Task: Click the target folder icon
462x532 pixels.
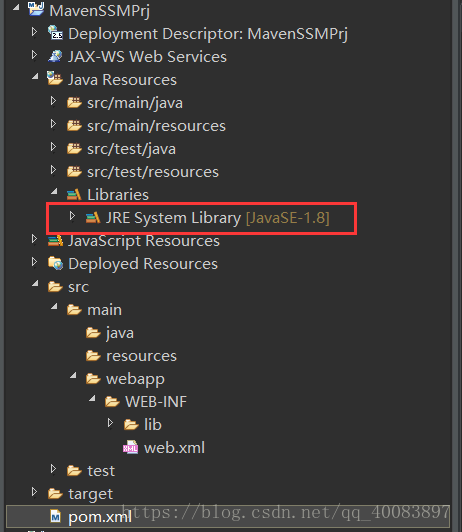Action: click(x=55, y=494)
